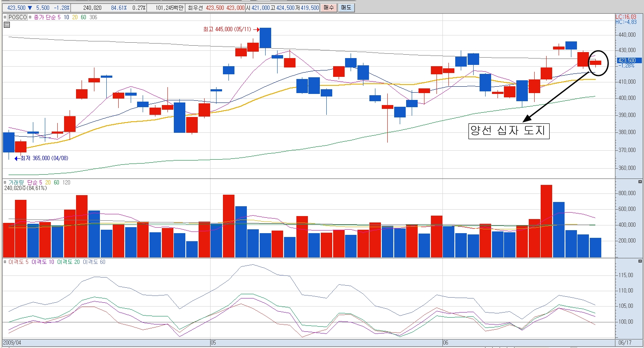Image resolution: width=644 pixels, height=348 pixels.
Task: Click the 양선 십자 도지 annotation box
Action: click(509, 131)
